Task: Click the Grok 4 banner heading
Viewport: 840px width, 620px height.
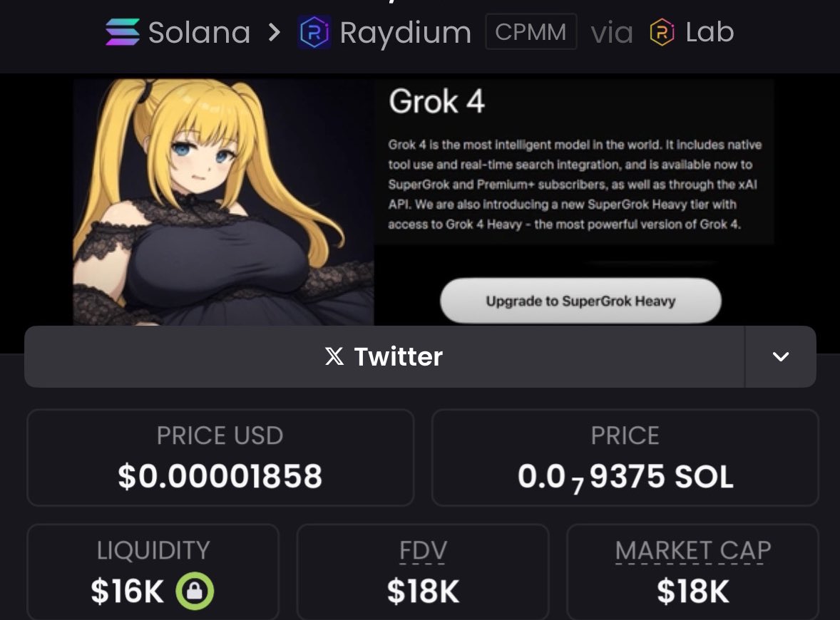Action: (436, 101)
